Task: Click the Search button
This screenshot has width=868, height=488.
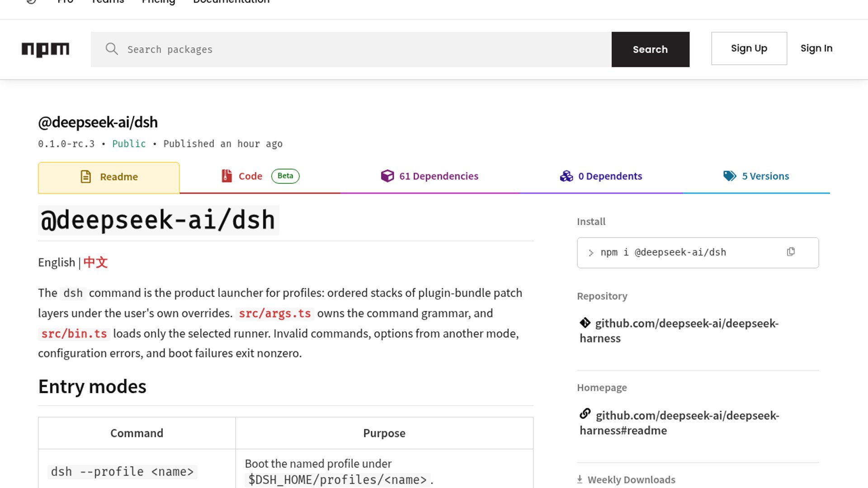Action: click(x=650, y=49)
